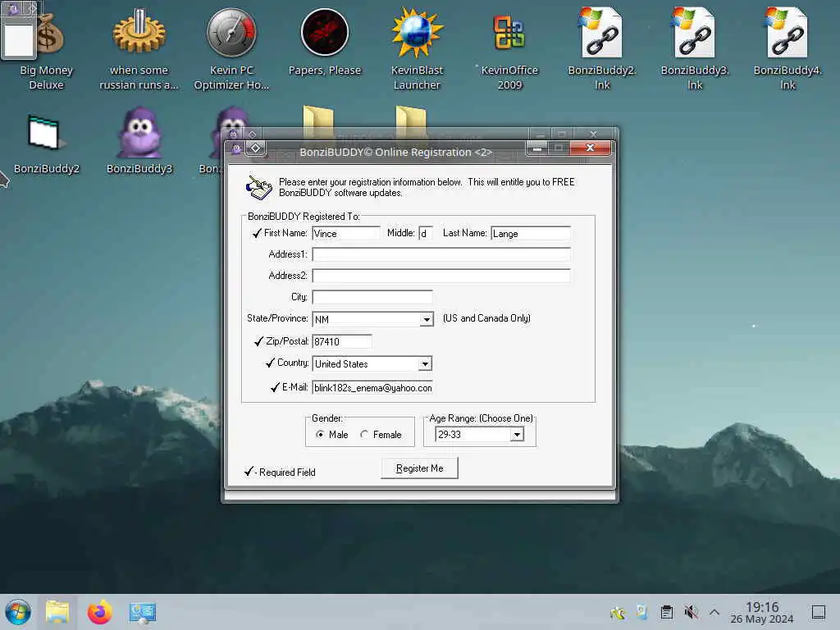Open BonziBuddy4.lnk shortcut file
The height and width of the screenshot is (630, 840).
click(787, 48)
